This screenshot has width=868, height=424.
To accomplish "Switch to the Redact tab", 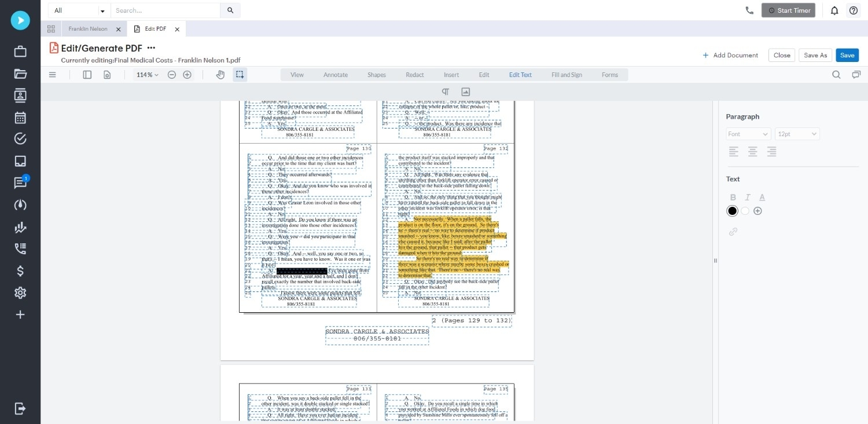I will coord(414,75).
